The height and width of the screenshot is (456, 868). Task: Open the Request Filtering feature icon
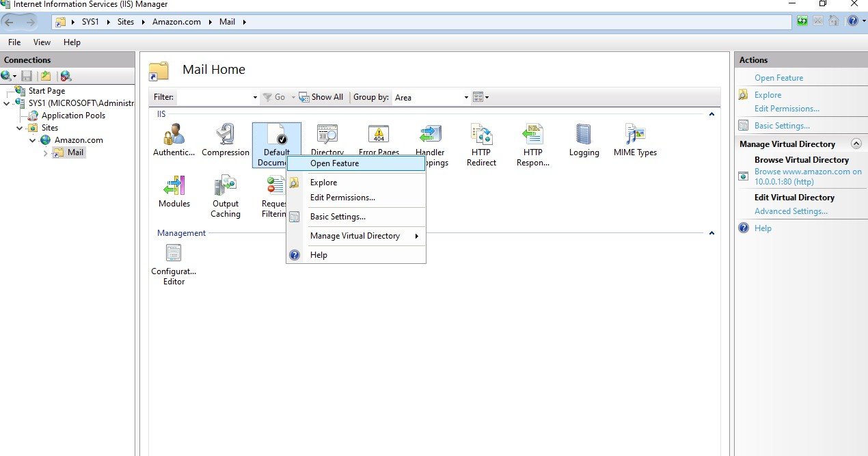[274, 196]
